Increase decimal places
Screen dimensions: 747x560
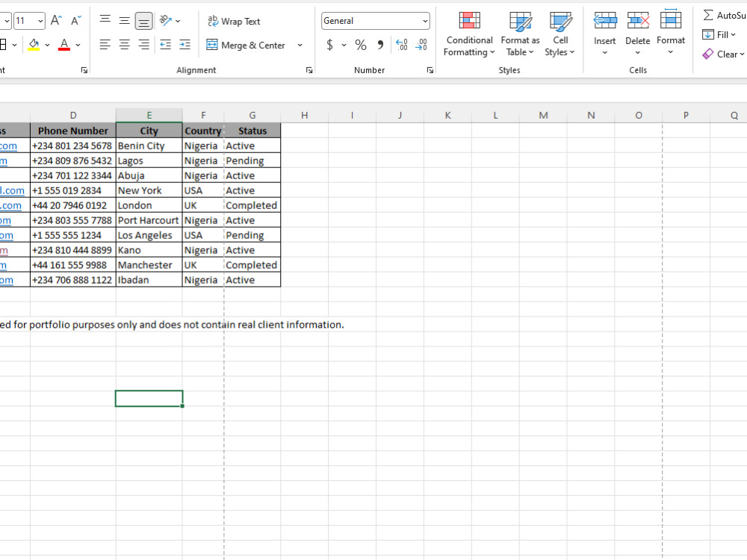pos(402,46)
